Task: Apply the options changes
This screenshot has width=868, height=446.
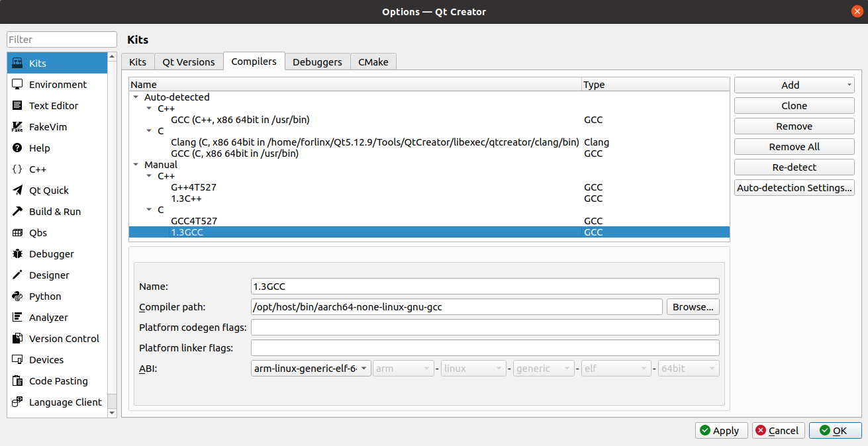Action: click(722, 431)
